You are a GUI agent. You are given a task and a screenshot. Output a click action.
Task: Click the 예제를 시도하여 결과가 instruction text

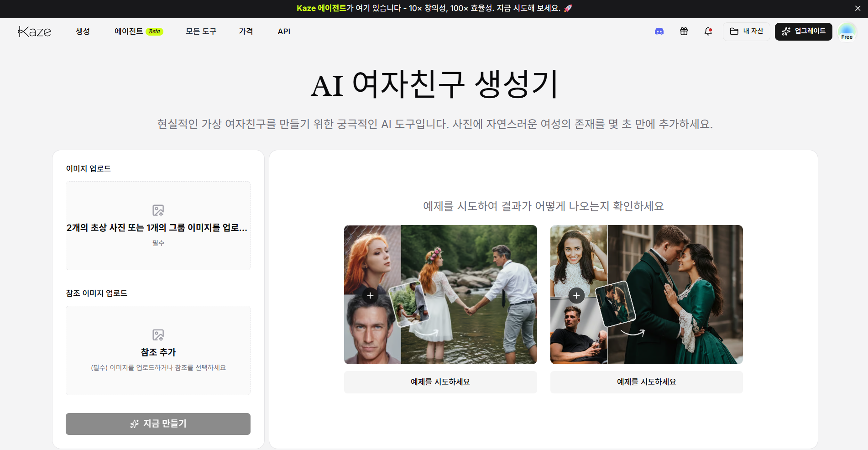[543, 206]
